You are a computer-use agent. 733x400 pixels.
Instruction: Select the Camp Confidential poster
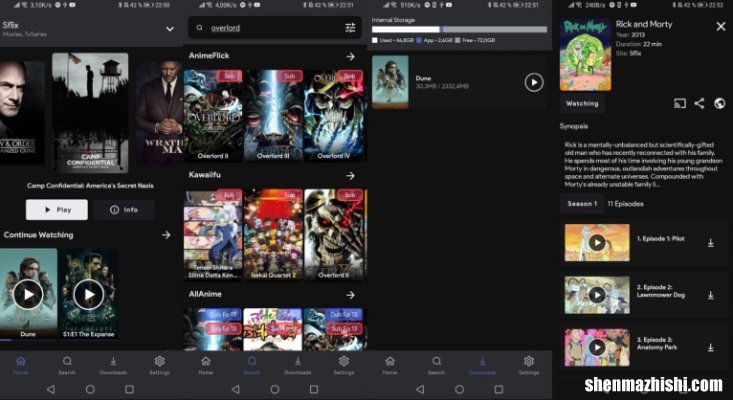pos(90,113)
